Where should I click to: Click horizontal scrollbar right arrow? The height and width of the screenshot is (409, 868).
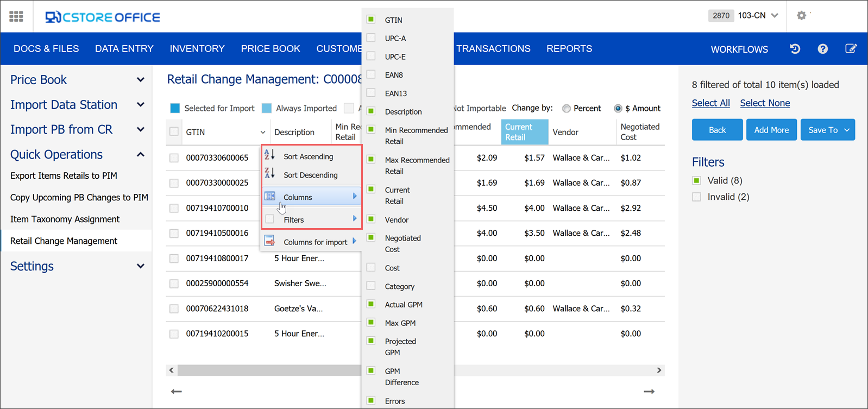coord(659,370)
